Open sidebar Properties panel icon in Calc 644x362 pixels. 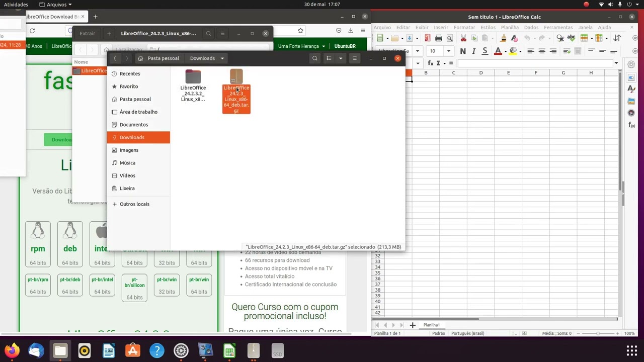631,77
